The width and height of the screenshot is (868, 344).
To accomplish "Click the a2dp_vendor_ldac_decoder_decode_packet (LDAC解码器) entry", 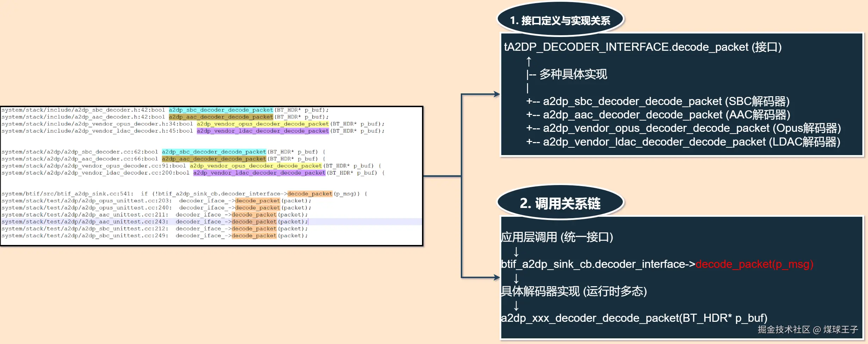I will (691, 142).
